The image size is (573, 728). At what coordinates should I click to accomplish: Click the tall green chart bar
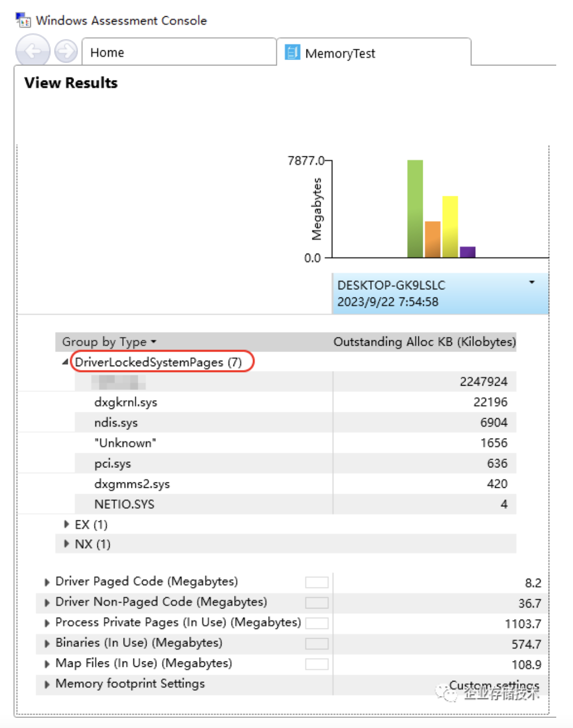(x=415, y=209)
